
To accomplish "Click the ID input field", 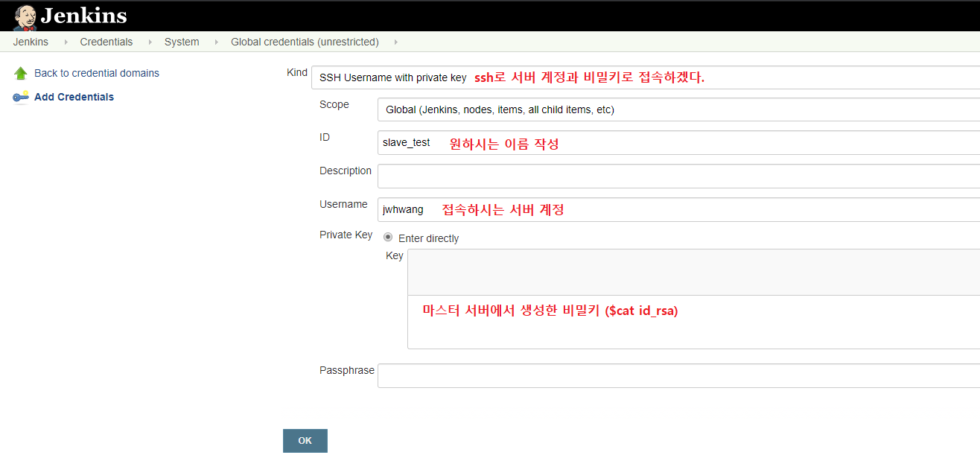I will (x=678, y=142).
